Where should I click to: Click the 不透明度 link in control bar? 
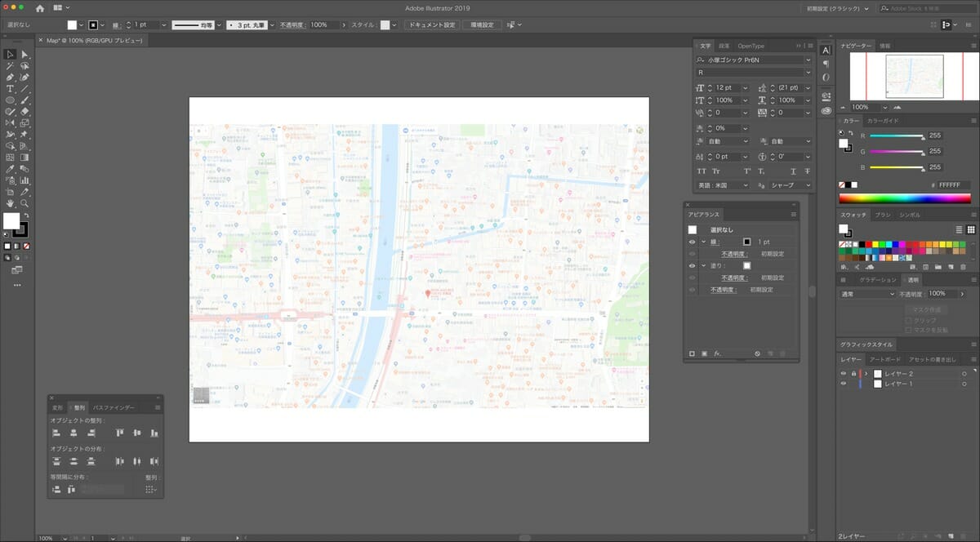[292, 25]
